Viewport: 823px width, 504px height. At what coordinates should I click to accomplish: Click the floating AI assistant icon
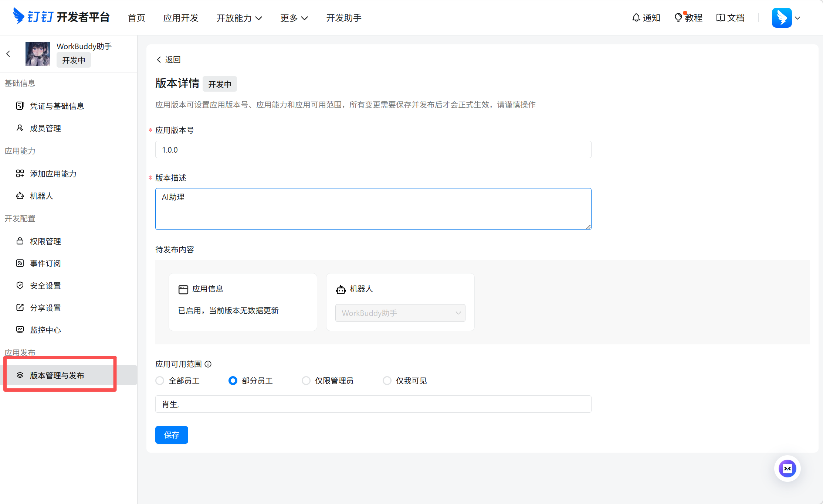pos(787,469)
